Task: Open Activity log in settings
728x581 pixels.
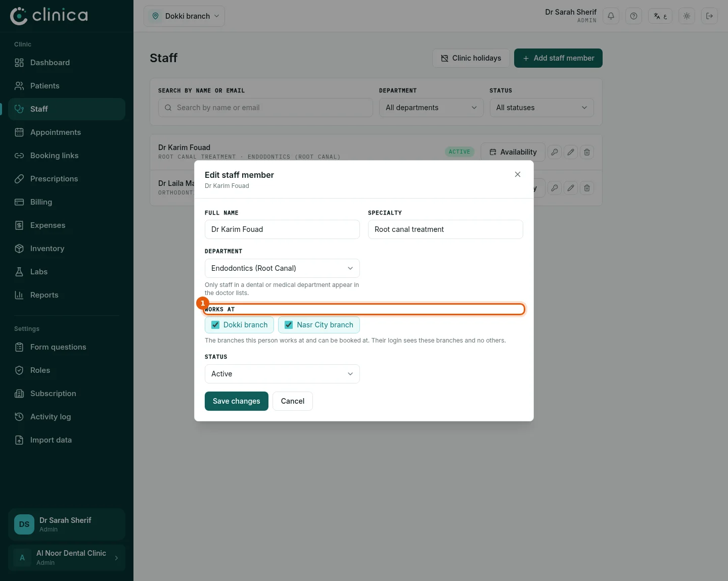Action: point(67,417)
